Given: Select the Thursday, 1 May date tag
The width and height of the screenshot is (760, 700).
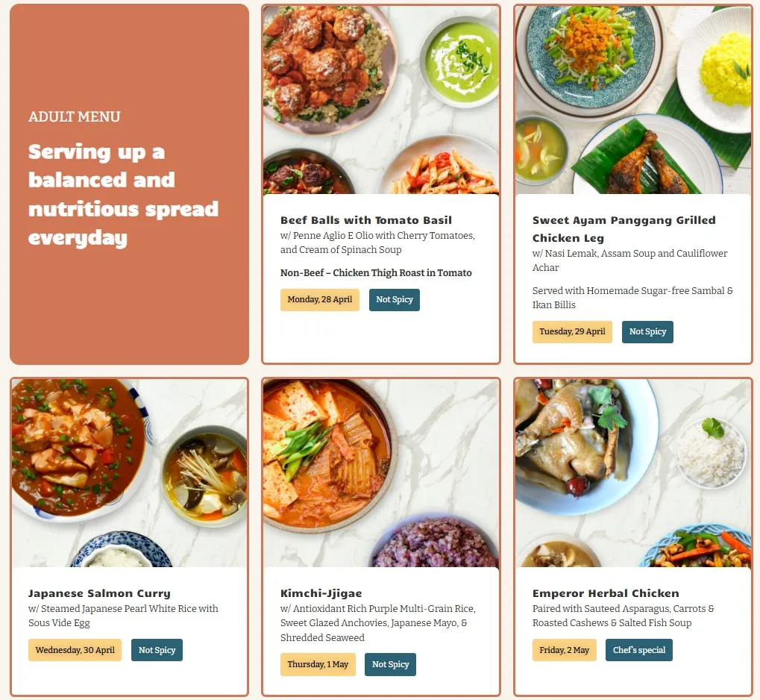Looking at the screenshot, I should (x=318, y=665).
